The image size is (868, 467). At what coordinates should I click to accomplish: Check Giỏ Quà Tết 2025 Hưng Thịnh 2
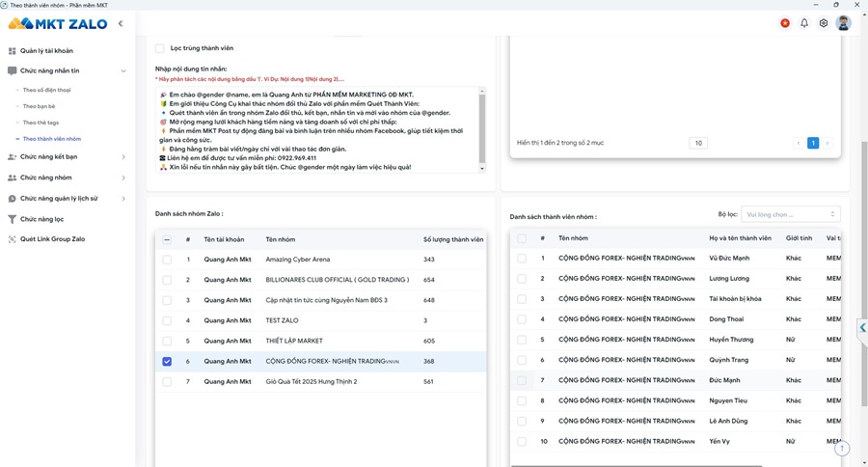[167, 382]
